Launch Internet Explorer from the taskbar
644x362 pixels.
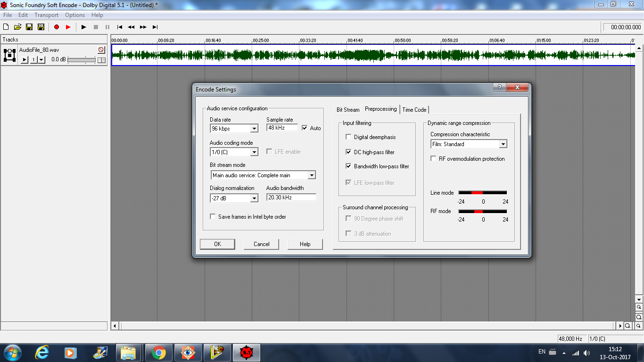pyautogui.click(x=41, y=353)
